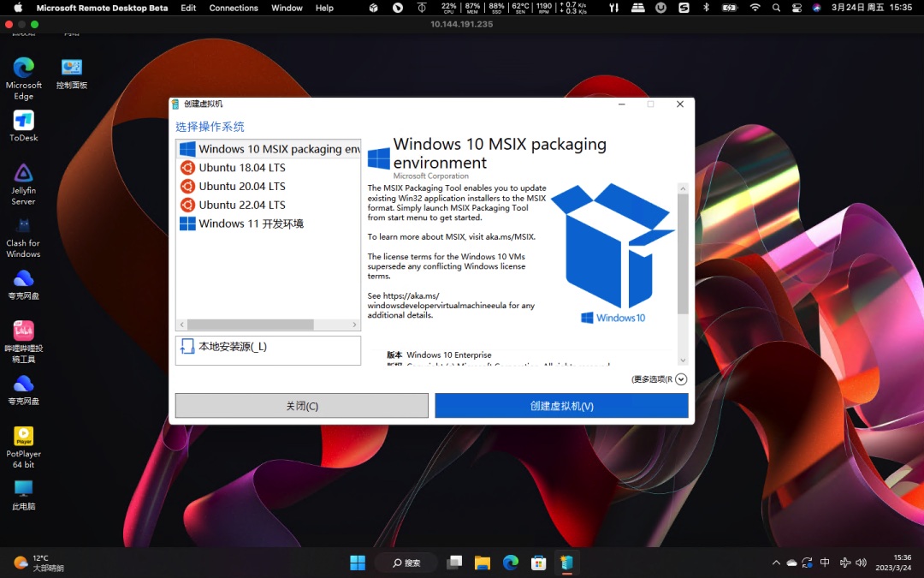Click macOS Bluetooth status icon
Screen dimensions: 924x578
(706, 8)
